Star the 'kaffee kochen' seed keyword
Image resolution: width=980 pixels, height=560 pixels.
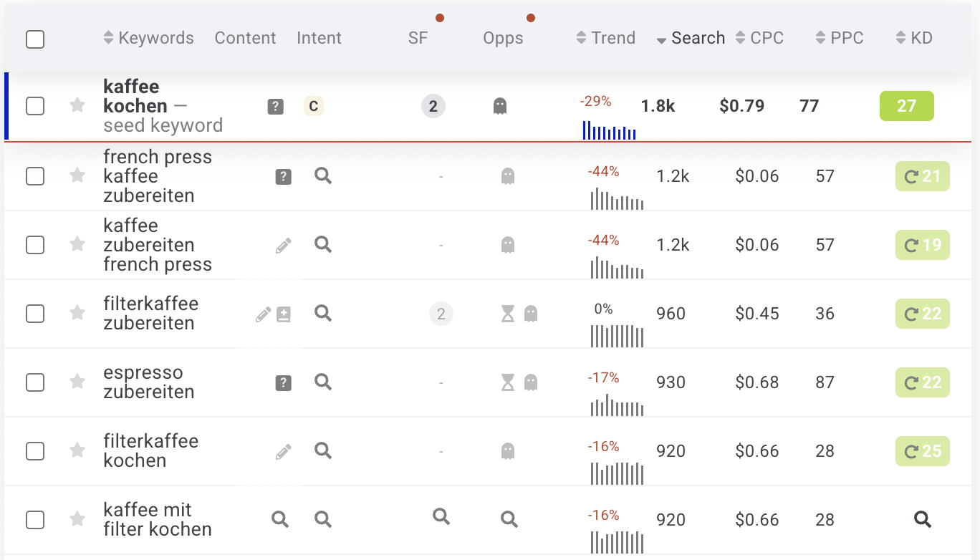click(77, 106)
